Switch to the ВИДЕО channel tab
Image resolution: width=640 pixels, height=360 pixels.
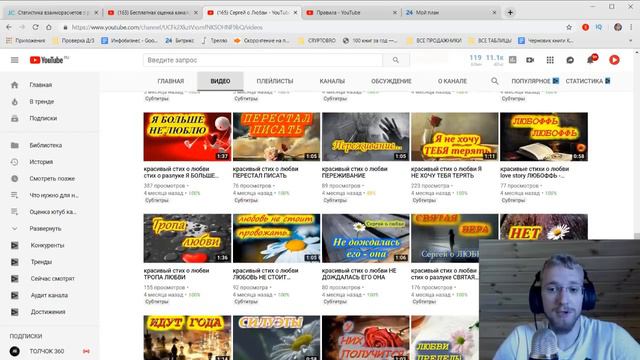[220, 81]
